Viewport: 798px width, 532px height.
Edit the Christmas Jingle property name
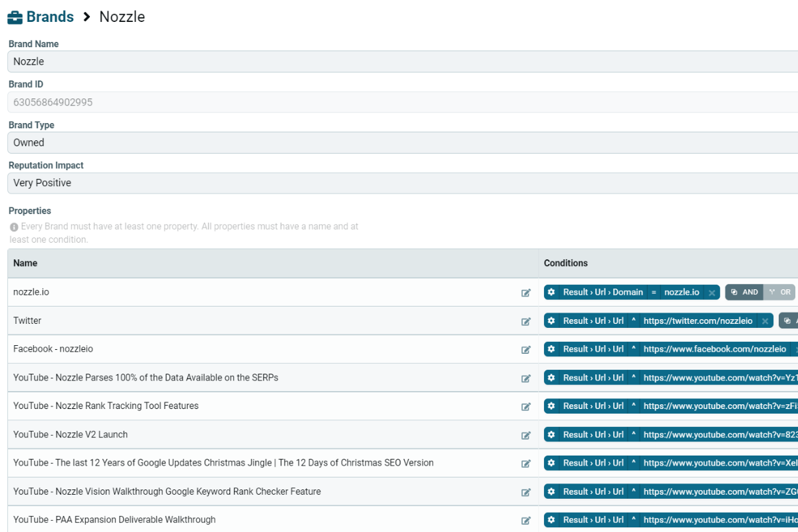click(x=526, y=464)
